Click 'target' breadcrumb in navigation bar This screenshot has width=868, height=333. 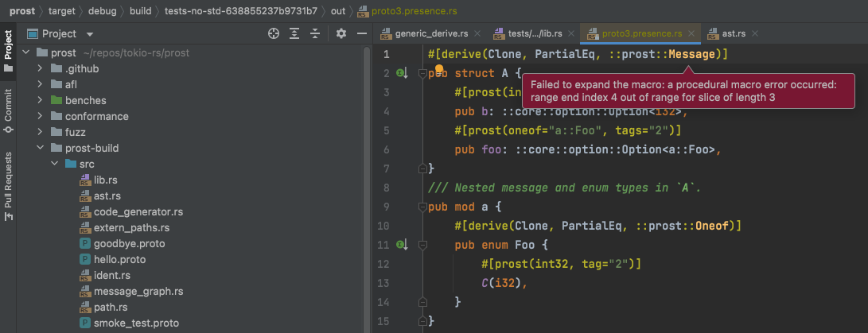61,11
